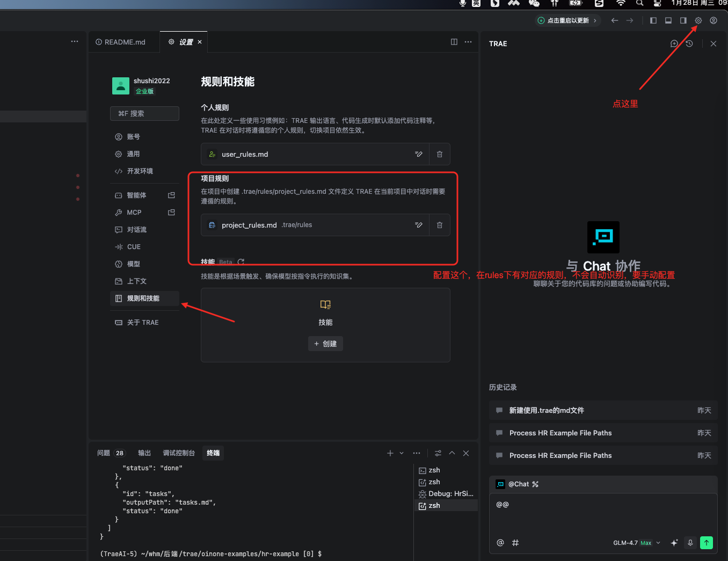The image size is (728, 561).
Task: Click 点击重启以更新 to restart and update
Action: (567, 20)
